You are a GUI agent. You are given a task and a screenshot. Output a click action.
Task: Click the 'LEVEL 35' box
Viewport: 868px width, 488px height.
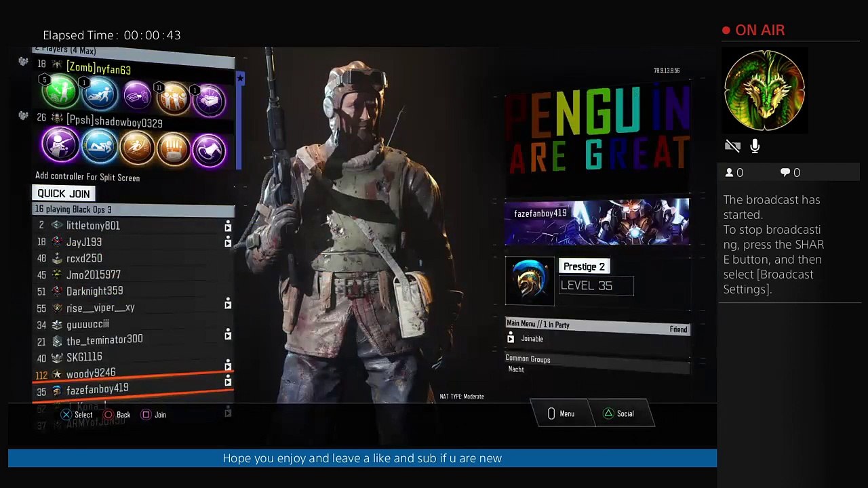click(596, 286)
